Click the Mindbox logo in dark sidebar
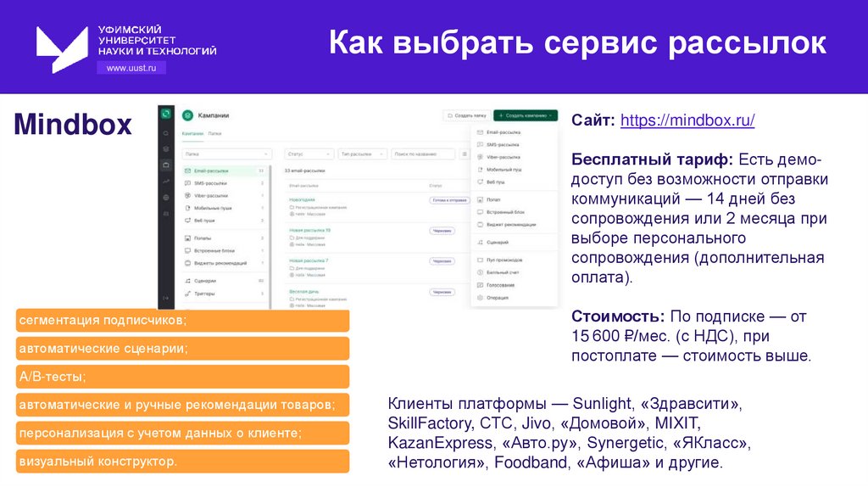Image resolution: width=868 pixels, height=487 pixels. point(165,115)
